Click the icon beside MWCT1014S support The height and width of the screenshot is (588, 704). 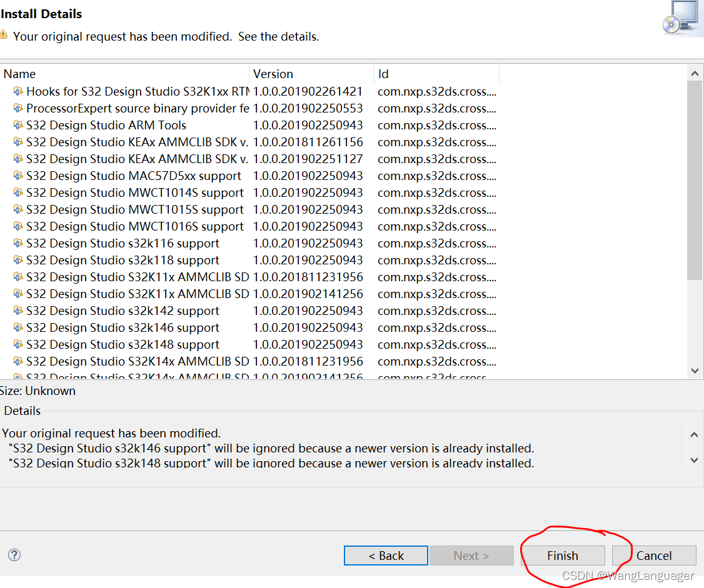point(18,192)
